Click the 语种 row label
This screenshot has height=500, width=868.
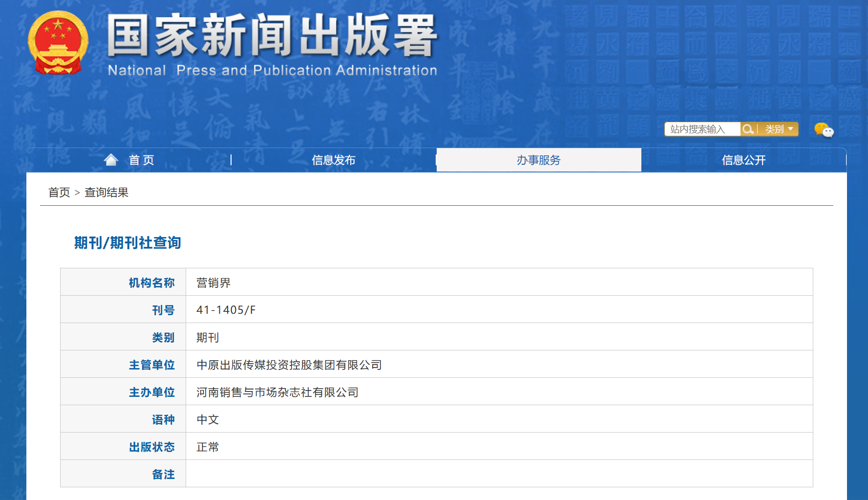pyautogui.click(x=163, y=419)
